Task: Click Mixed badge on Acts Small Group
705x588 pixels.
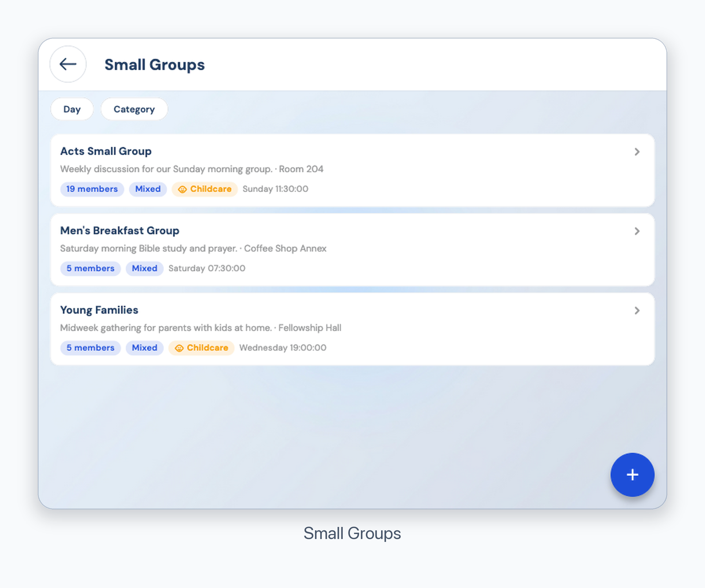Action: pyautogui.click(x=148, y=189)
